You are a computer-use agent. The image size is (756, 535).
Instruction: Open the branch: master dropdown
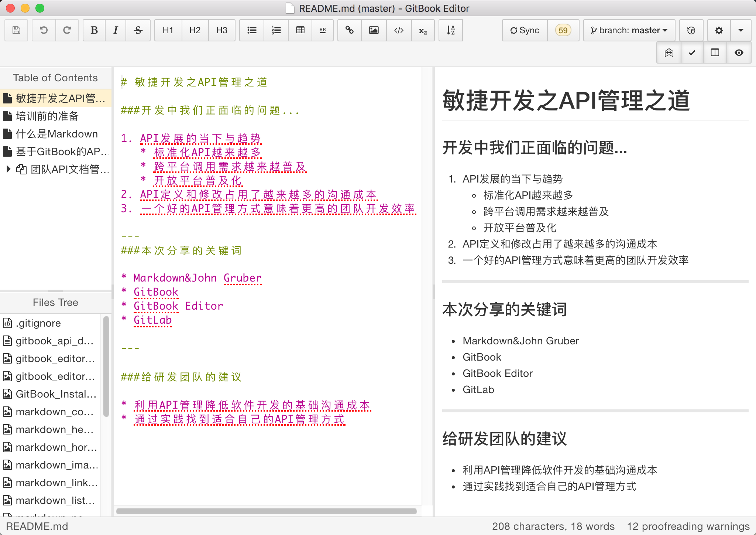click(x=629, y=30)
